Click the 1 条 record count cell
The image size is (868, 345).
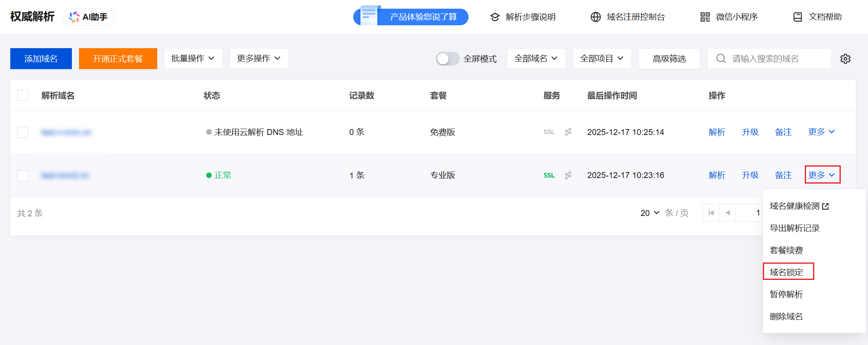point(357,175)
